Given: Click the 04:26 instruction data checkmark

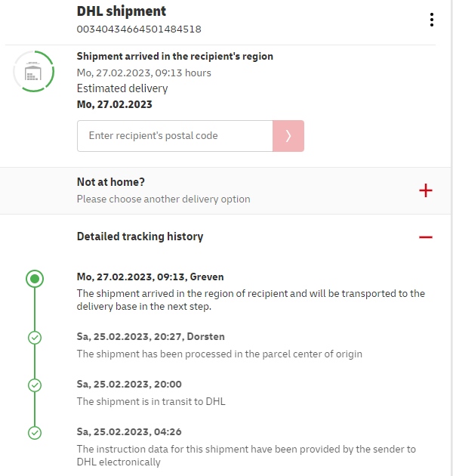Looking at the screenshot, I should click(35, 433).
